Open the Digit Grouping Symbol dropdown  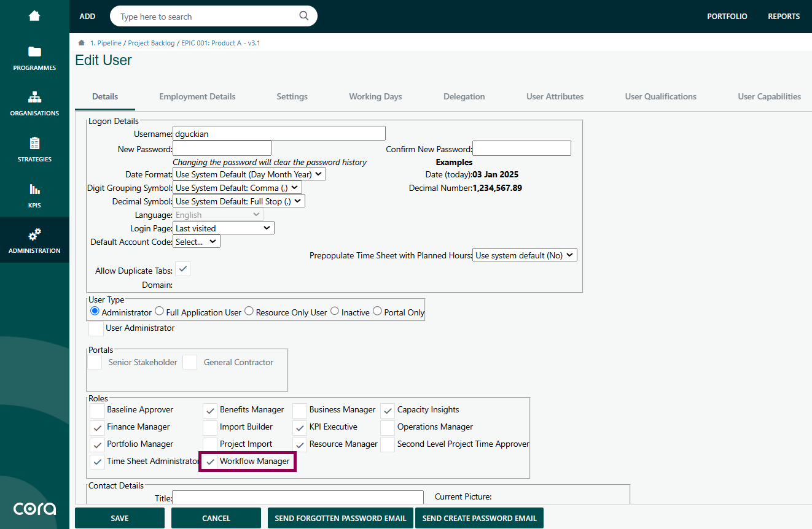[238, 188]
